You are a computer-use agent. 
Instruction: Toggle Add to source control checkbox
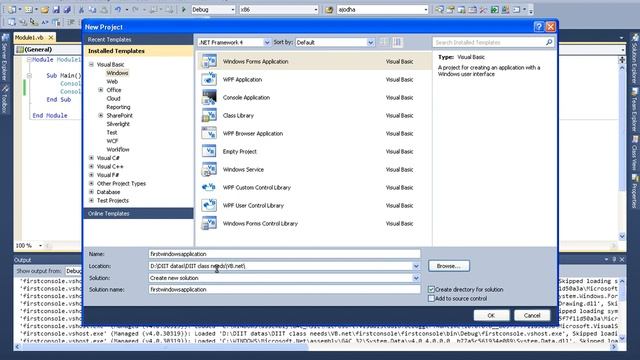[431, 298]
